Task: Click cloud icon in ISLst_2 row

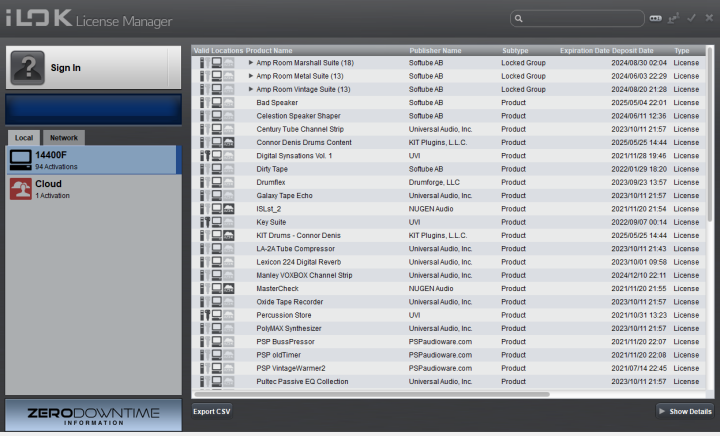Action: pos(229,209)
